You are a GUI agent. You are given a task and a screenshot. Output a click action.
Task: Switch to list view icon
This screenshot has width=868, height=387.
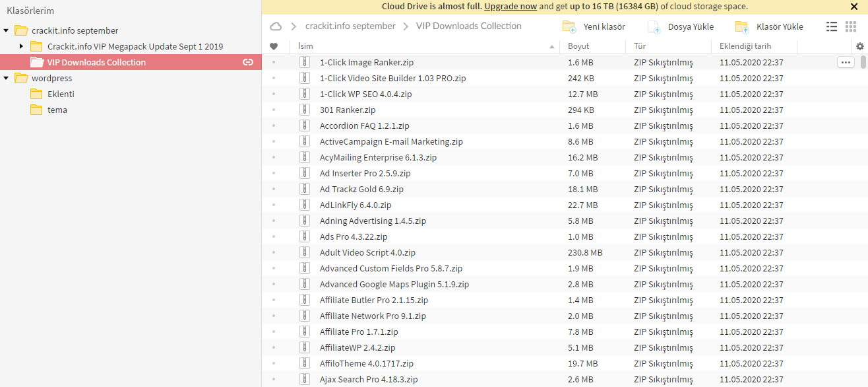click(x=832, y=26)
